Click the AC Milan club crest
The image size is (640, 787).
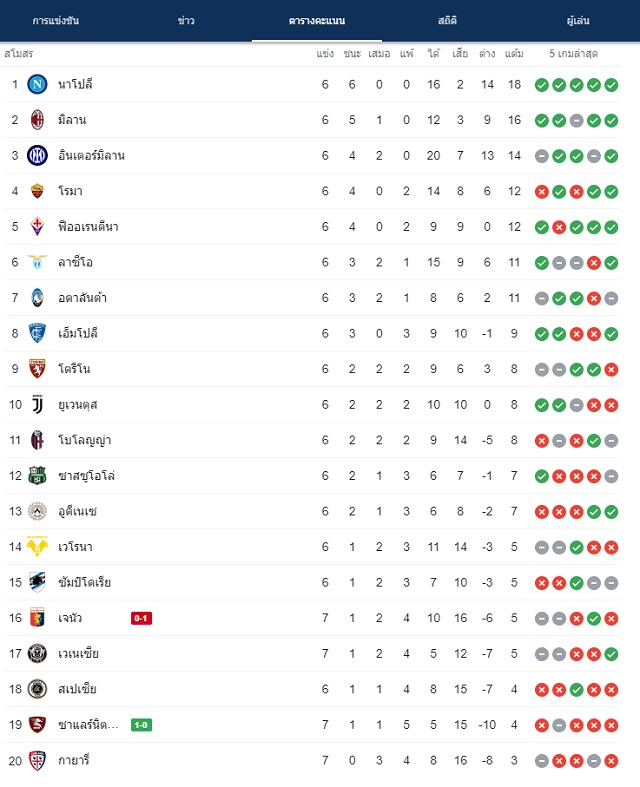(37, 120)
